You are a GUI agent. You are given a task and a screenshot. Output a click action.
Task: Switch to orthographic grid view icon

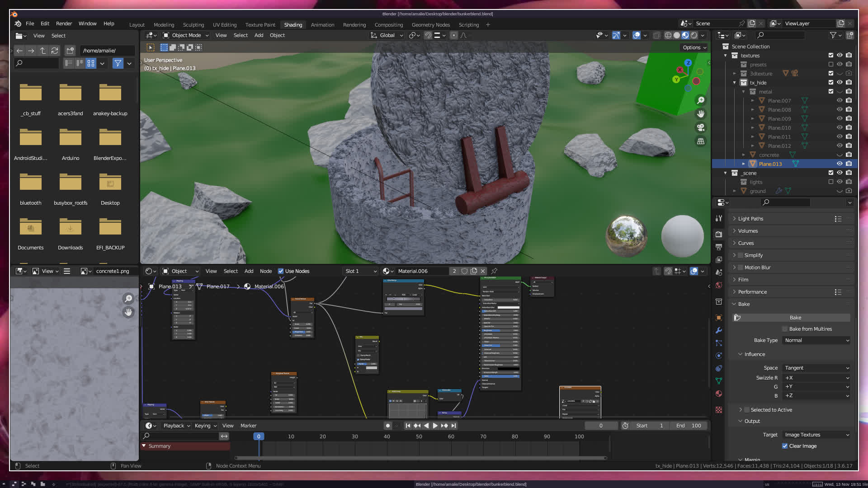pos(701,141)
